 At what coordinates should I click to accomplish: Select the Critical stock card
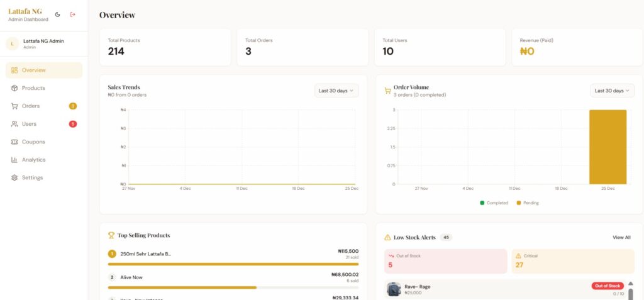(572, 261)
